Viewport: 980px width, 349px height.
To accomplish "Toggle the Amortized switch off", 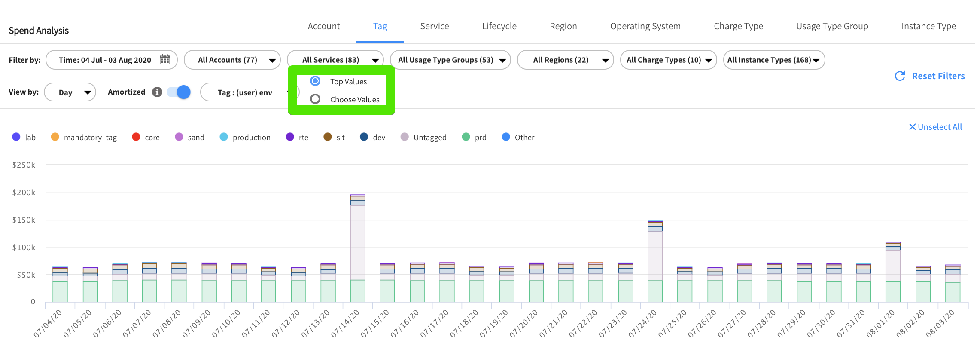I will coord(179,92).
